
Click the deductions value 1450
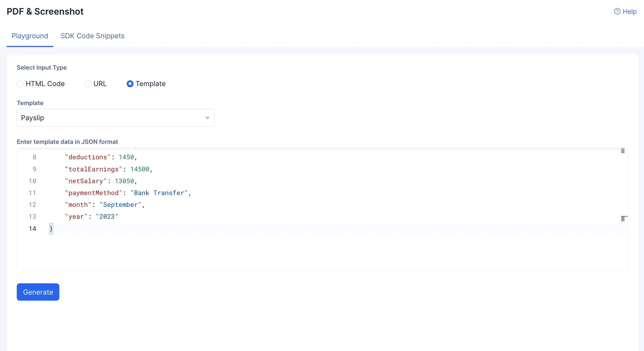pos(126,157)
